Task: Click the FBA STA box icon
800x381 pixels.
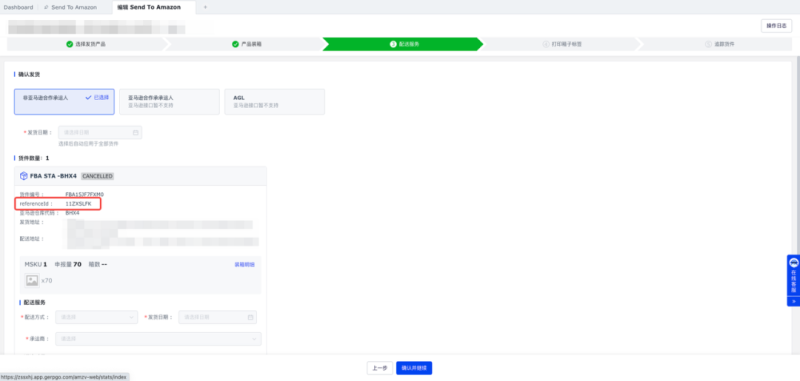Action: pos(23,176)
